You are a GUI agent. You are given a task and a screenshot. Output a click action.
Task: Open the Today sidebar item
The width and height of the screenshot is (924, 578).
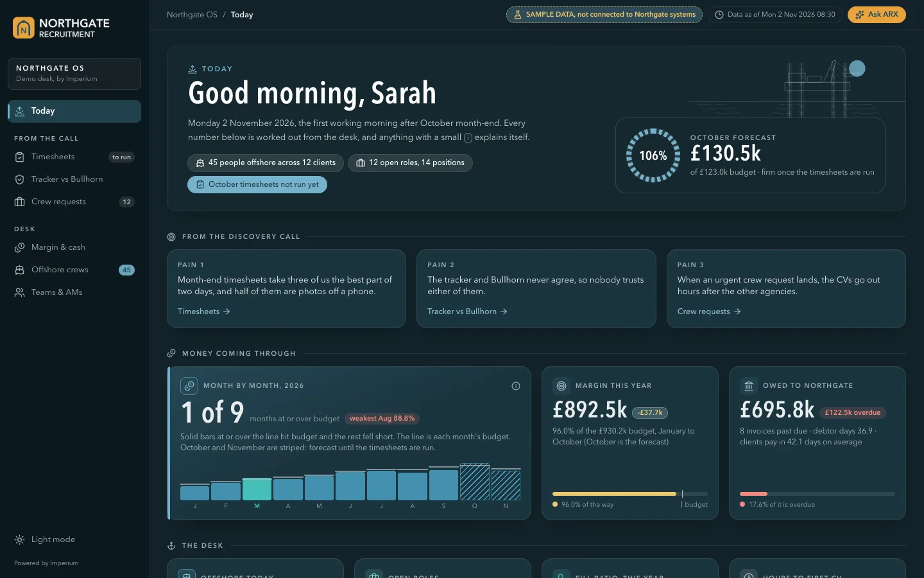(x=74, y=111)
